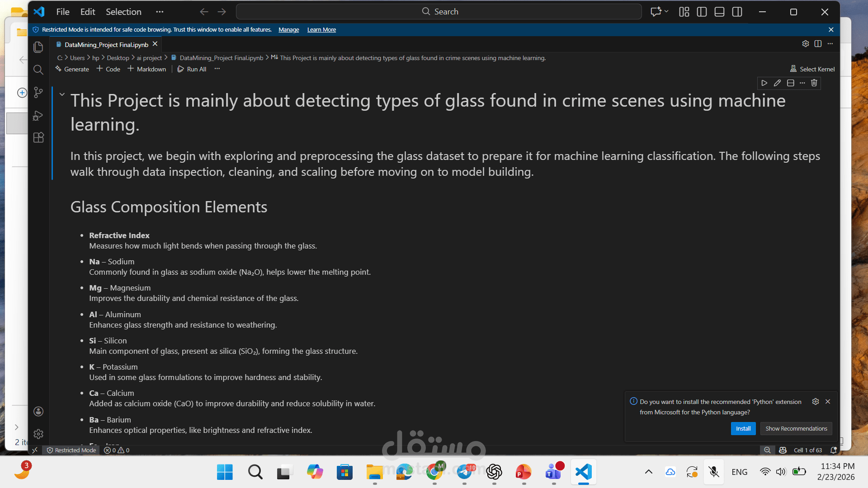Toggle secondary side bar visibility
Screen dimensions: 868x488
click(x=737, y=12)
